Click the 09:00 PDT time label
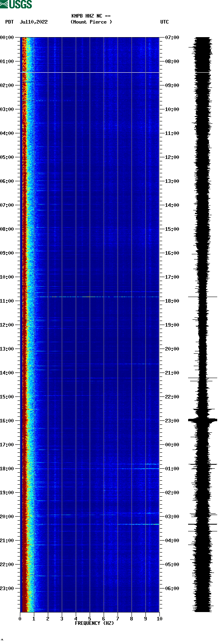Viewport: 220px width, 644px height. (x=7, y=253)
